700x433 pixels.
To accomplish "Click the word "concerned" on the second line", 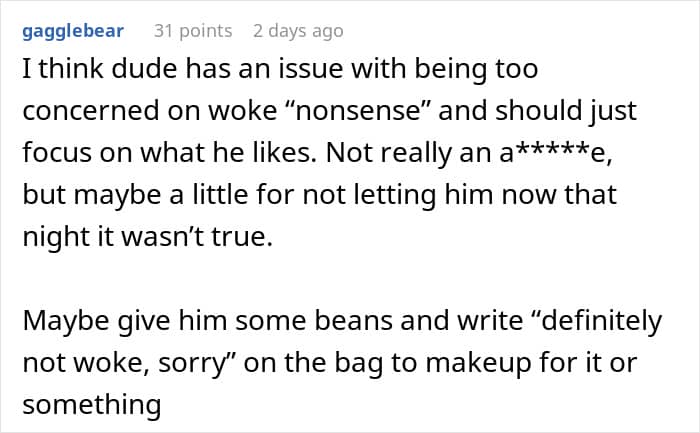I will pos(91,111).
